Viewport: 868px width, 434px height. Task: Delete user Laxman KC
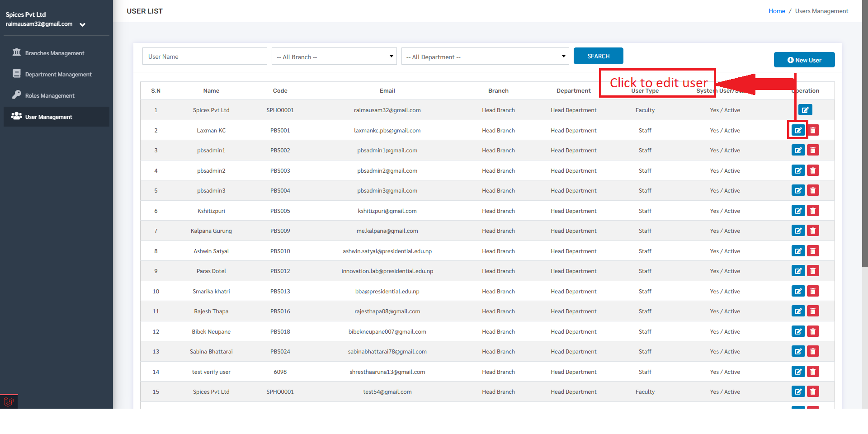pos(813,130)
